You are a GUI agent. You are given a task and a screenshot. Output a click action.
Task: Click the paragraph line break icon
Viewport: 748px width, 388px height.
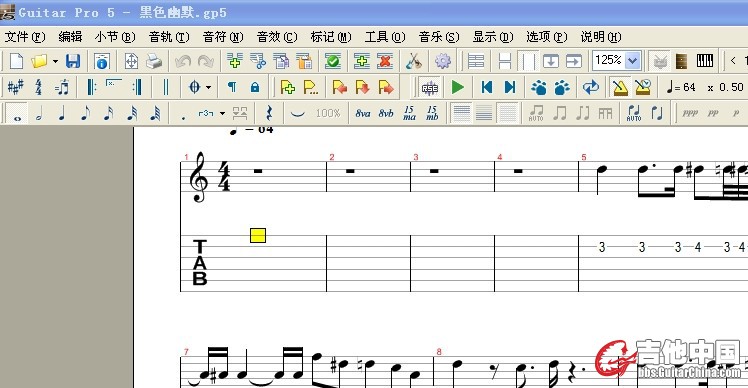(x=232, y=87)
